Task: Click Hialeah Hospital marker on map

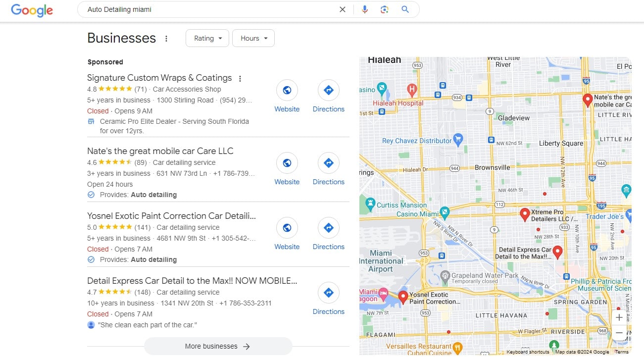Action: 412,91
